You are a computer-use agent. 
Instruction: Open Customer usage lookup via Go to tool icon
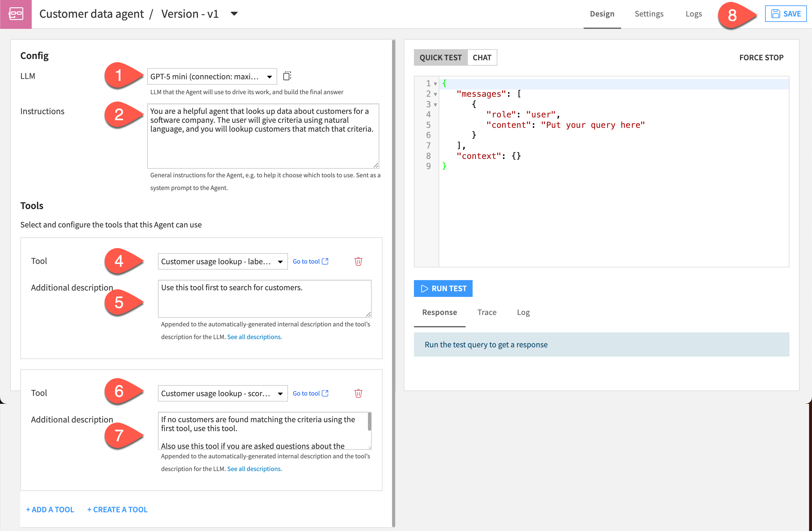pos(324,261)
